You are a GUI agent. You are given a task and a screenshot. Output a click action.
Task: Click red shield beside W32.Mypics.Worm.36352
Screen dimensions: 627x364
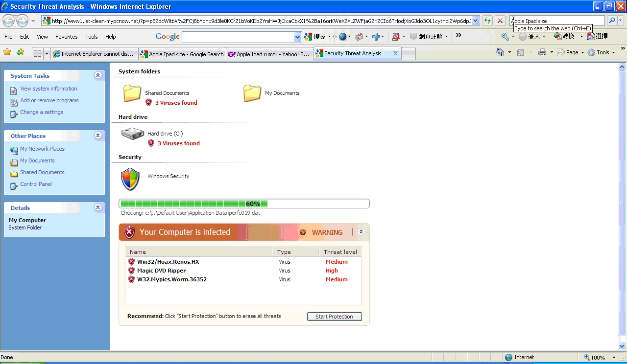[x=131, y=279]
